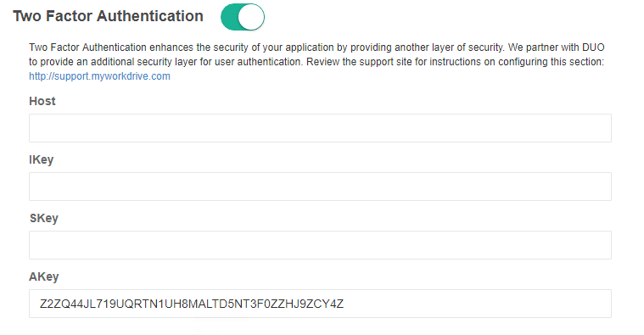Click the white knob of the toggle
Screen dimensions: 644x335
click(251, 17)
